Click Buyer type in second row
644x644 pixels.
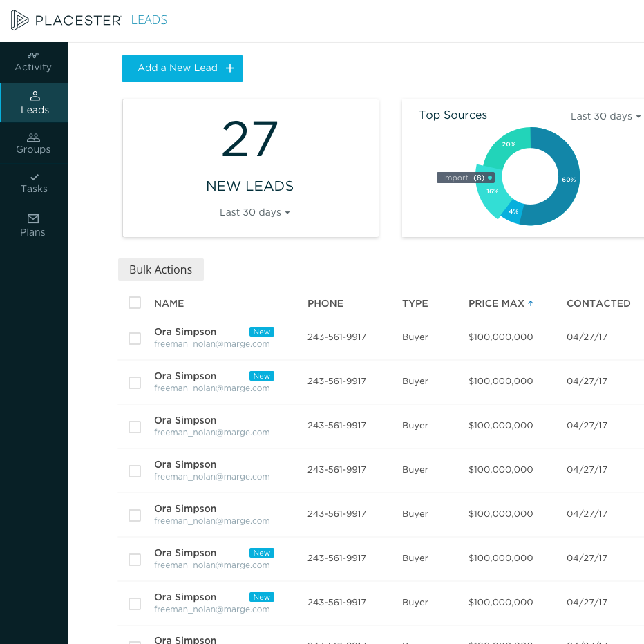coord(415,381)
